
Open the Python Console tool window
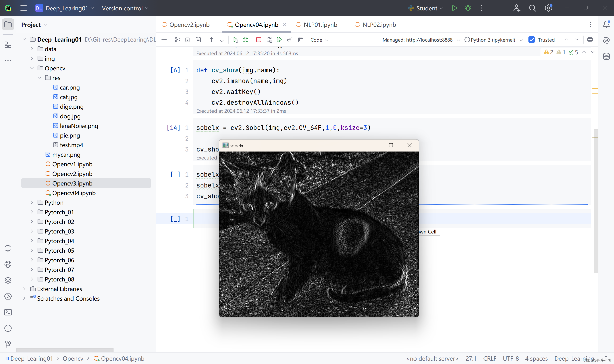pos(8,264)
